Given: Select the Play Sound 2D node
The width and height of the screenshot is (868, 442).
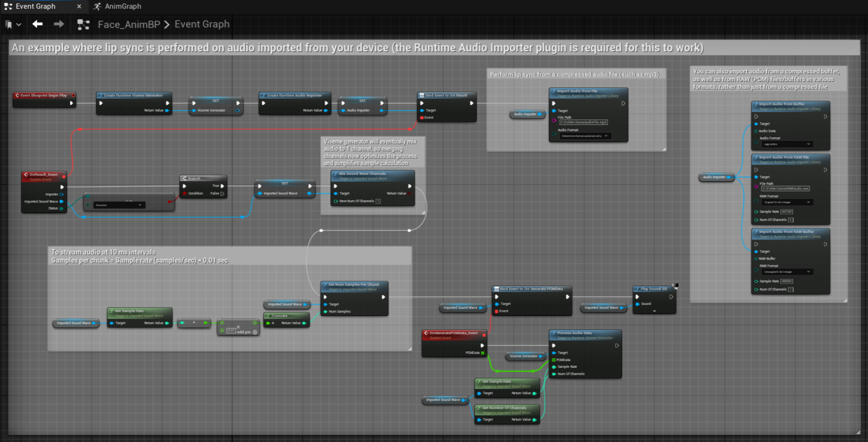Looking at the screenshot, I should pyautogui.click(x=654, y=299).
